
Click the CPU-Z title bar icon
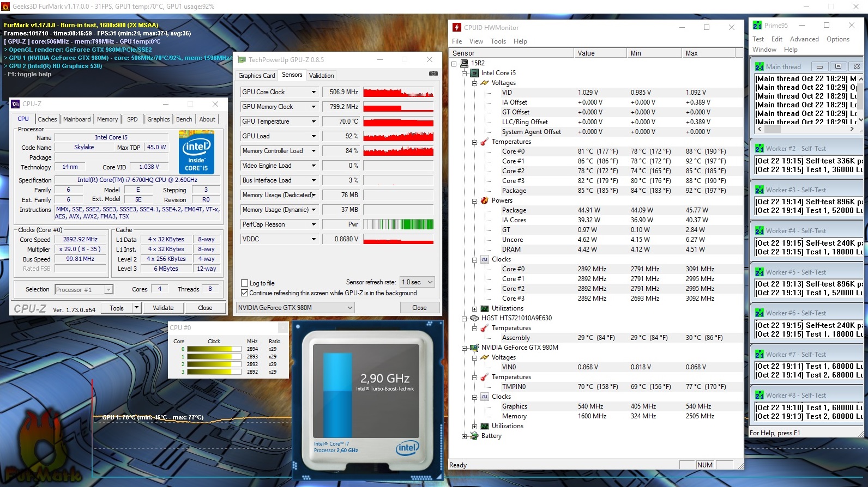coord(15,104)
